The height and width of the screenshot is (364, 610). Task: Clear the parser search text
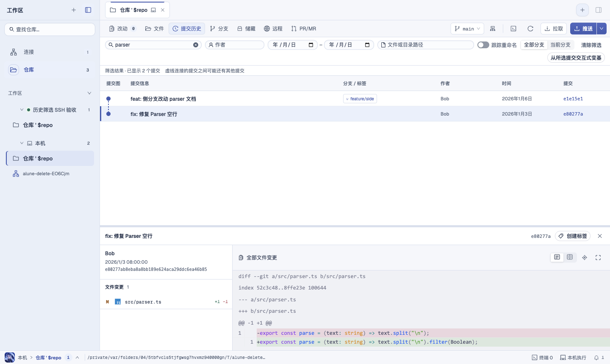click(196, 45)
